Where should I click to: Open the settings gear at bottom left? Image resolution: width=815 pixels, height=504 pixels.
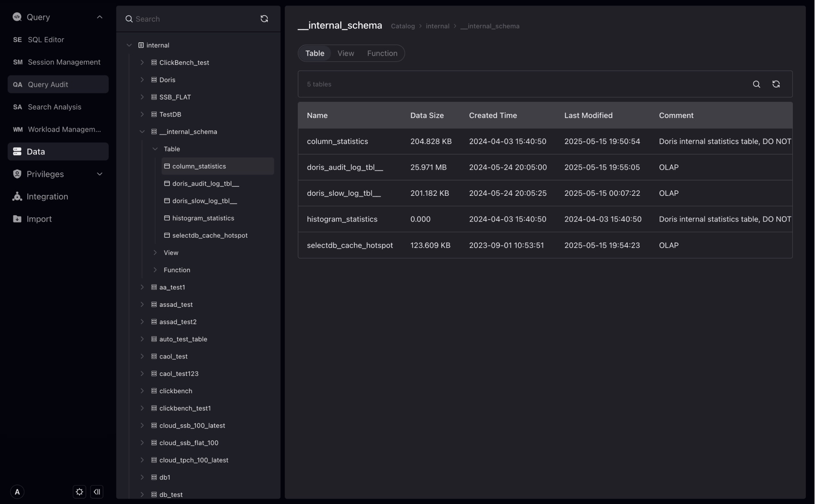coord(79,492)
